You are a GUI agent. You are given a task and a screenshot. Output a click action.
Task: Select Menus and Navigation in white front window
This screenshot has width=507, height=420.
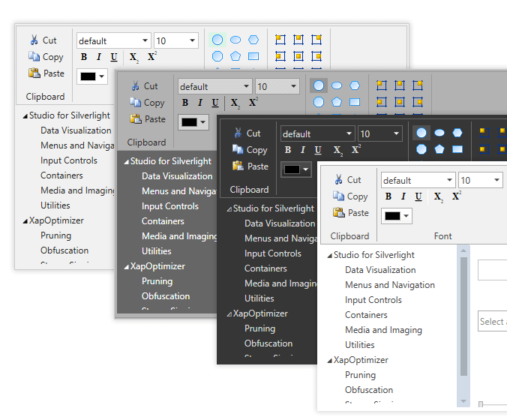390,285
